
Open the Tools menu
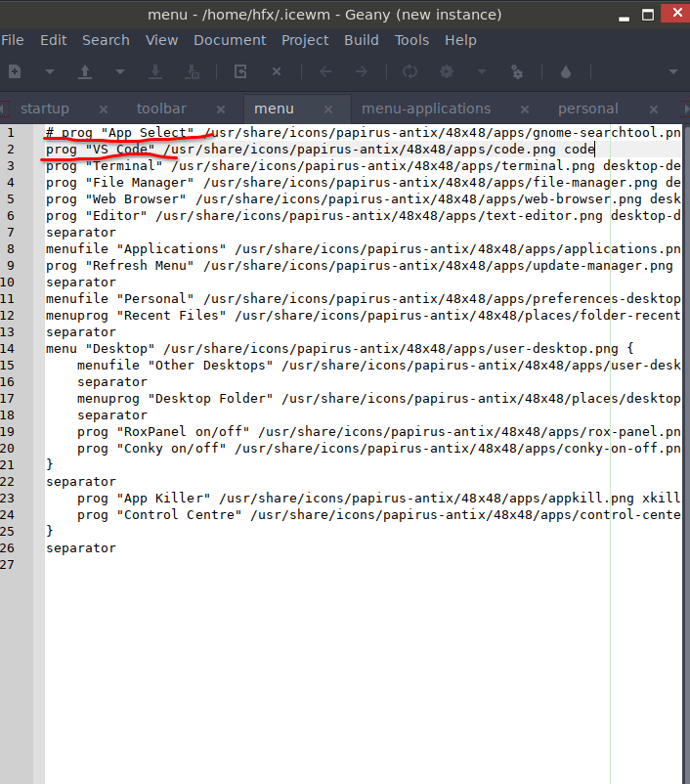coord(412,40)
